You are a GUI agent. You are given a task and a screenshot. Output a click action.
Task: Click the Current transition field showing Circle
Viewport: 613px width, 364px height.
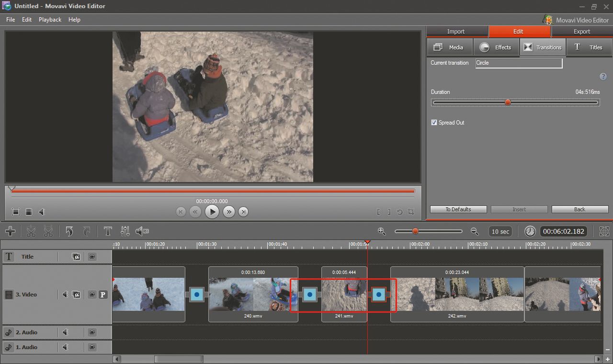(519, 63)
